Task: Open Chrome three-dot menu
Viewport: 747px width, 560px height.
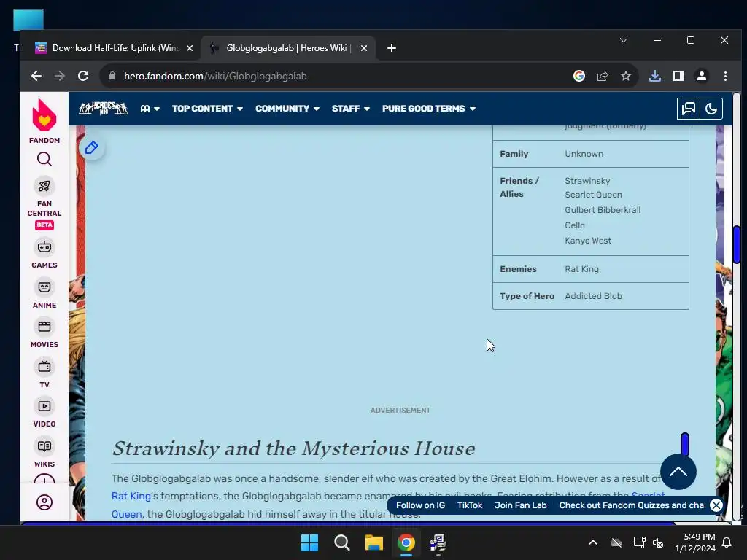Action: tap(725, 76)
